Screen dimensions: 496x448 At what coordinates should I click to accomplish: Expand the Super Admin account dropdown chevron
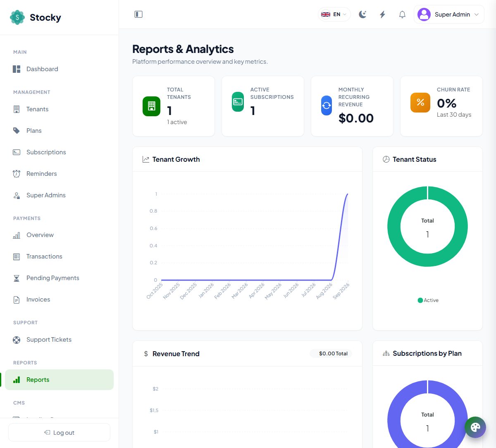point(477,14)
